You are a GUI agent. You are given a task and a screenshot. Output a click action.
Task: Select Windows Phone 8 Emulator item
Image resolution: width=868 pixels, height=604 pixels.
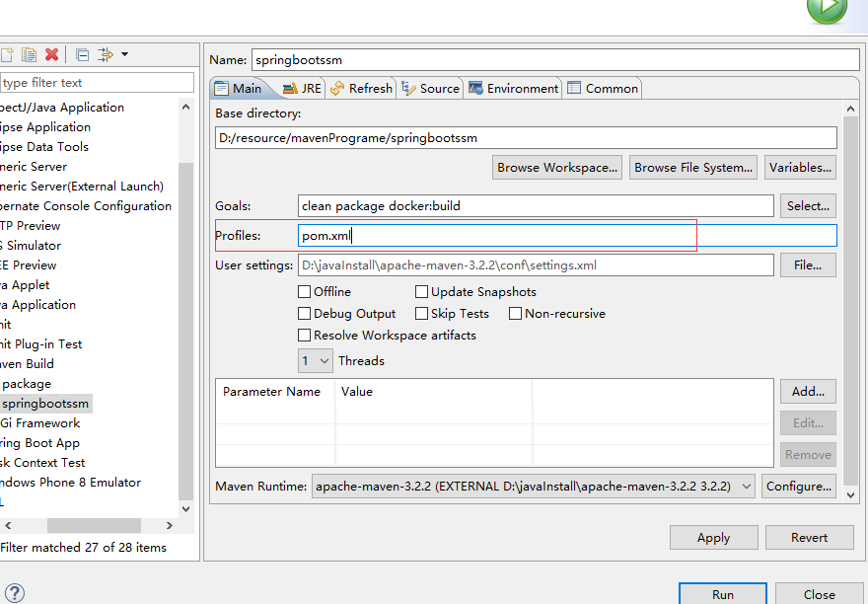pos(70,483)
